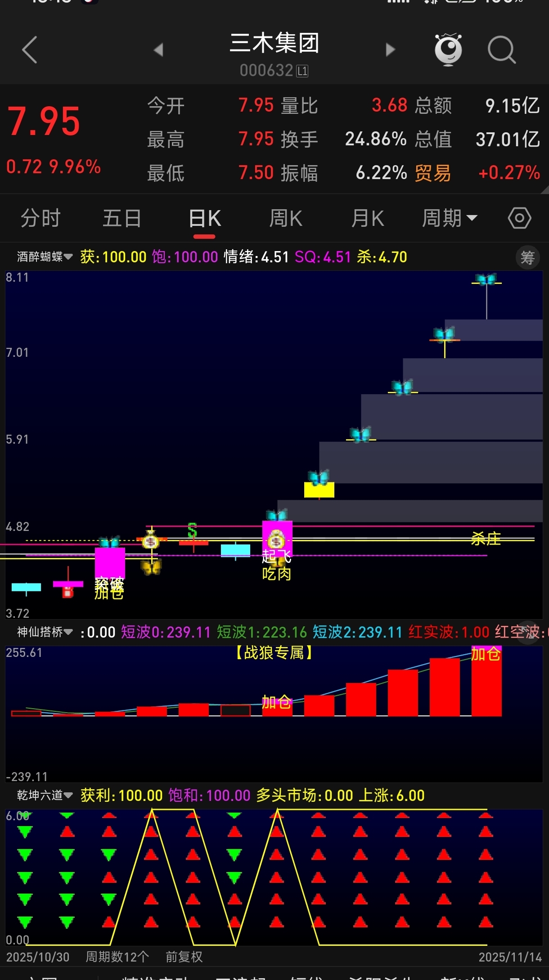Open the 乾坤六道 indicator dropdown
Image resolution: width=549 pixels, height=980 pixels.
click(45, 796)
